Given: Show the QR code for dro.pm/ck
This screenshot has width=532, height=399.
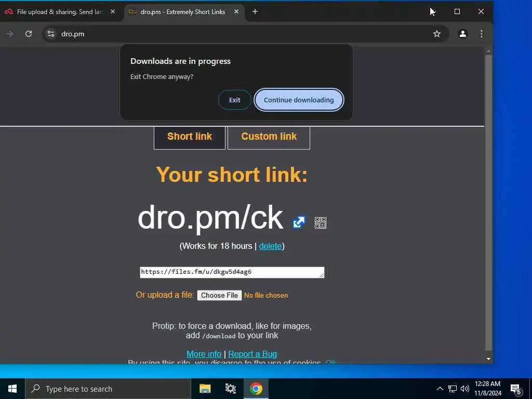Looking at the screenshot, I should point(320,223).
